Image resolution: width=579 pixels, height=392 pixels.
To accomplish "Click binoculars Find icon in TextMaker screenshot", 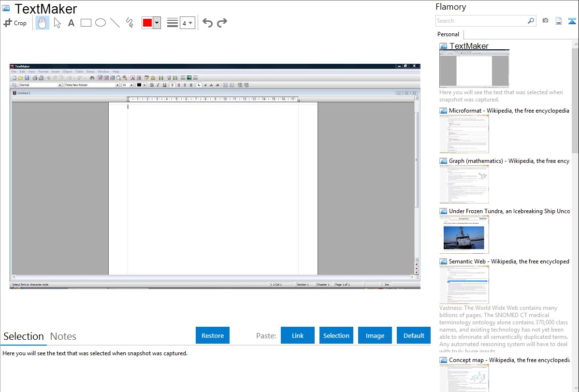I will (x=91, y=78).
